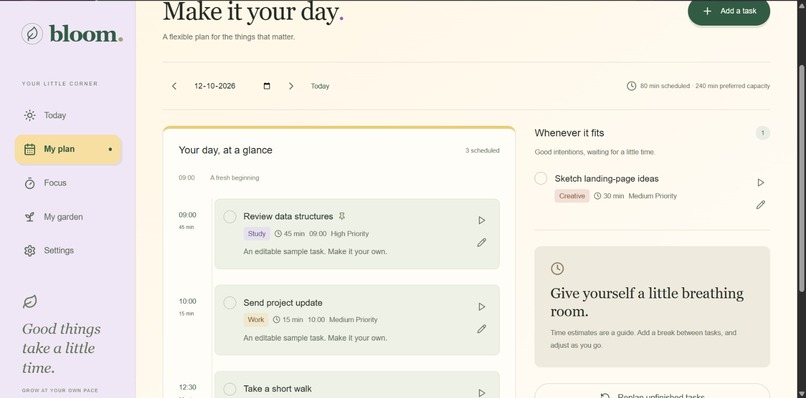This screenshot has width=806, height=398.
Task: Click the gear icon beside Settings
Action: coord(30,250)
